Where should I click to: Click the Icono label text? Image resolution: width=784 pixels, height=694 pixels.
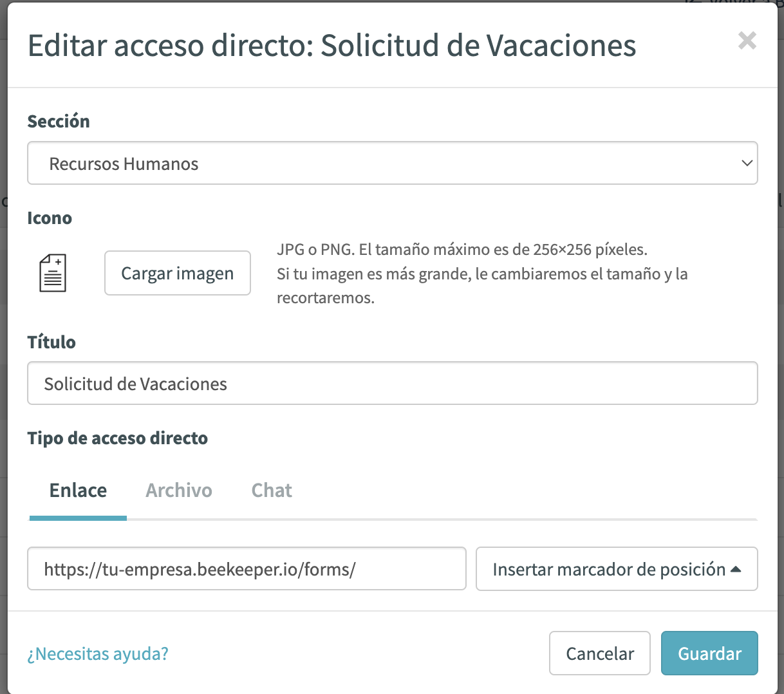click(x=50, y=218)
